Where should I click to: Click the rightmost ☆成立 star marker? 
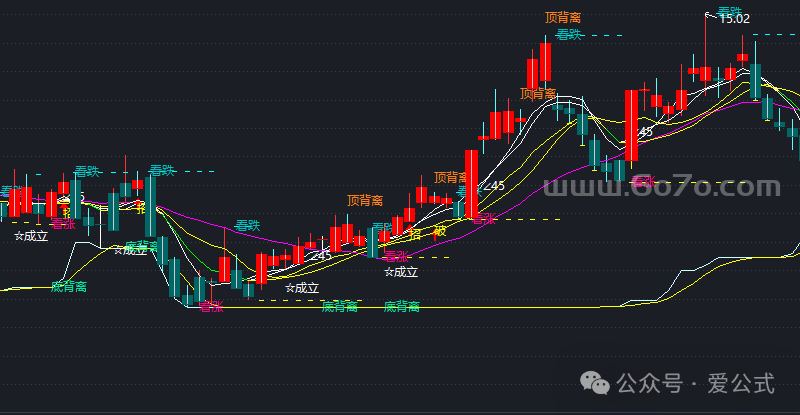[401, 271]
